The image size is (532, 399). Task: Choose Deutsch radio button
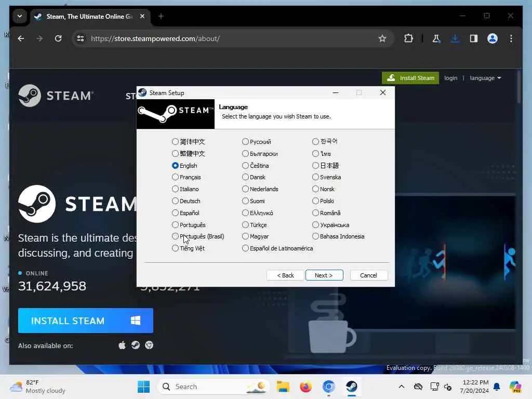[175, 201]
